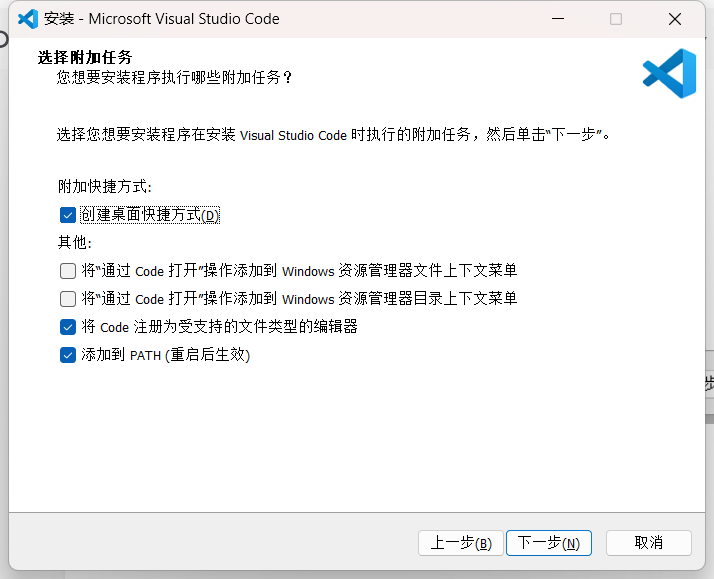Click the VS Code icon in title bar

tap(28, 19)
